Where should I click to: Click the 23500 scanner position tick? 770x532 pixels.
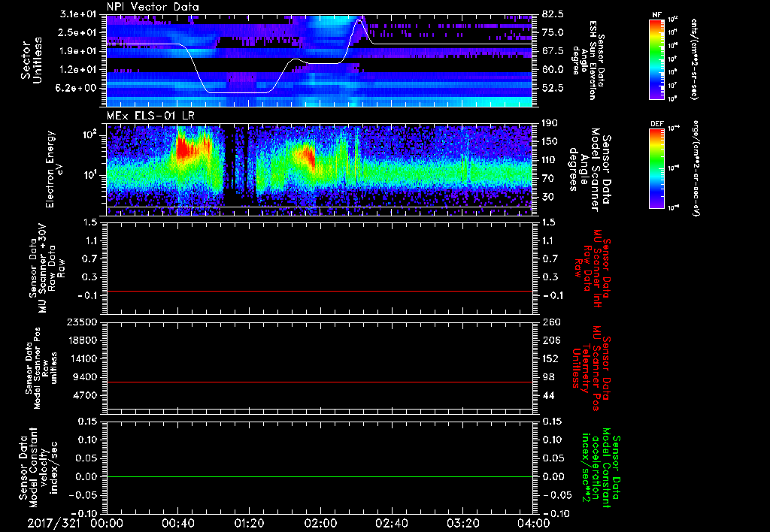(82, 322)
